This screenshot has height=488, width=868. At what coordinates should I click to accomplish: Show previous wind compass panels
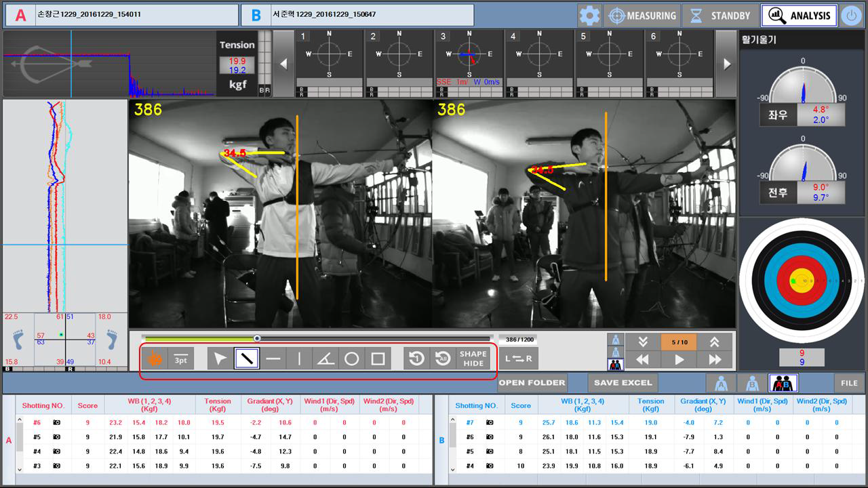pyautogui.click(x=284, y=64)
